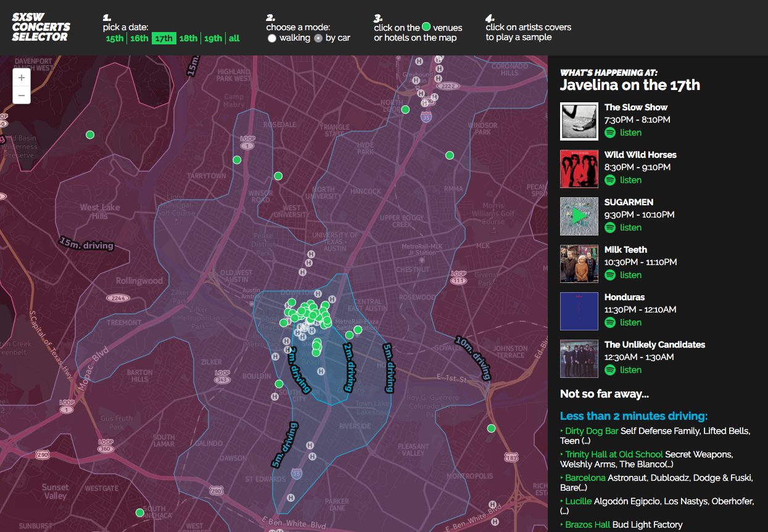Choose the 18th date

[188, 38]
